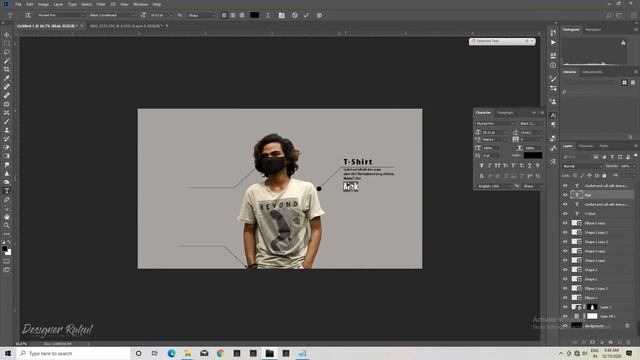
Task: Cancel current text edits
Action: tap(295, 15)
